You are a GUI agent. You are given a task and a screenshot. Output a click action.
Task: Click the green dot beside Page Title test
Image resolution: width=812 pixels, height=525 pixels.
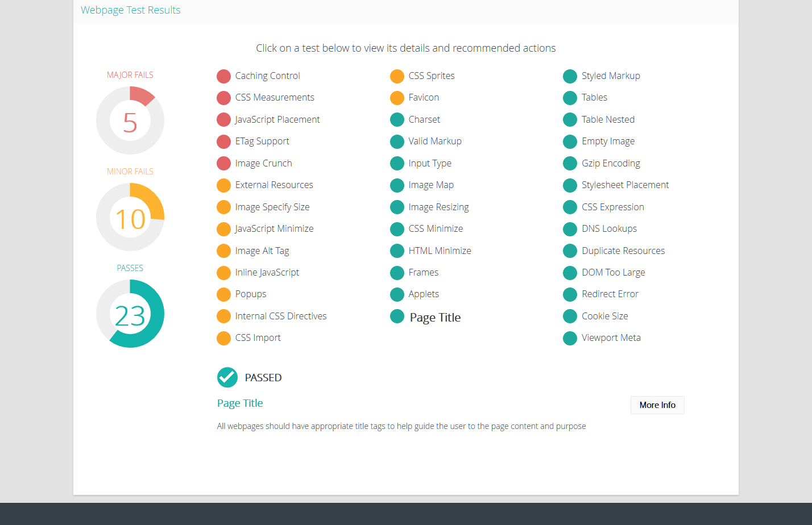(397, 316)
